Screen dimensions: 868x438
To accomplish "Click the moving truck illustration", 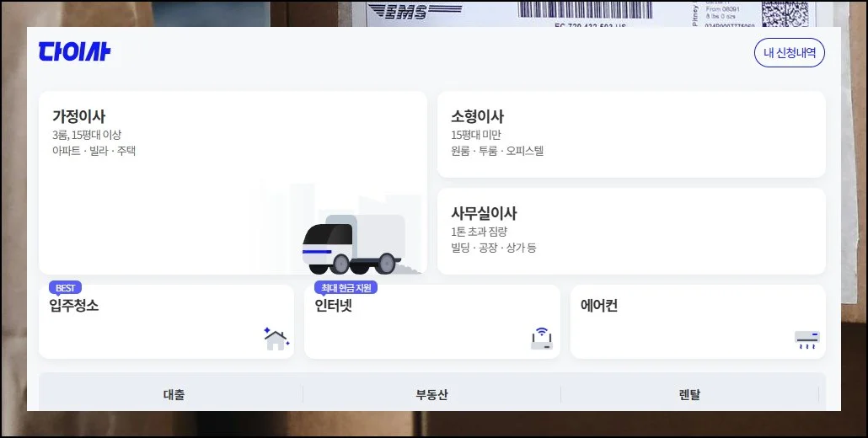I will (353, 244).
